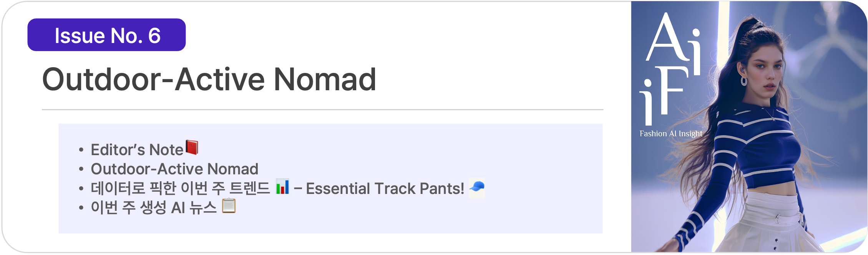Open the 데이터로 픽한 이번 주 트렌드 entry
Image resolution: width=868 pixels, height=255 pixels.
[x=180, y=189]
